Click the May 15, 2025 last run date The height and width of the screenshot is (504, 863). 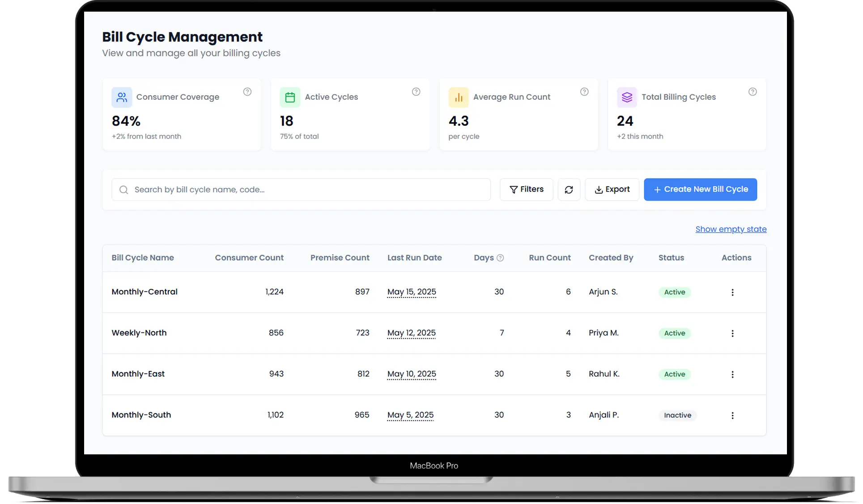[x=412, y=292]
